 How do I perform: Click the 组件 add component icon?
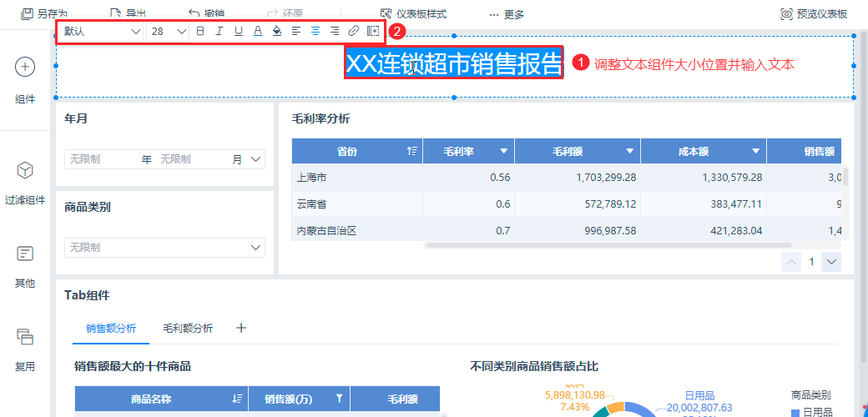coord(25,67)
